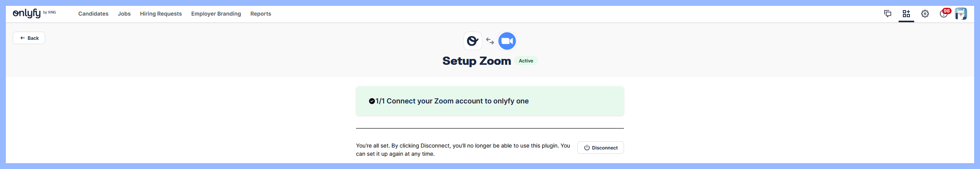Click the blue Zoom camera icon
Image resolution: width=980 pixels, height=169 pixels.
tap(507, 41)
